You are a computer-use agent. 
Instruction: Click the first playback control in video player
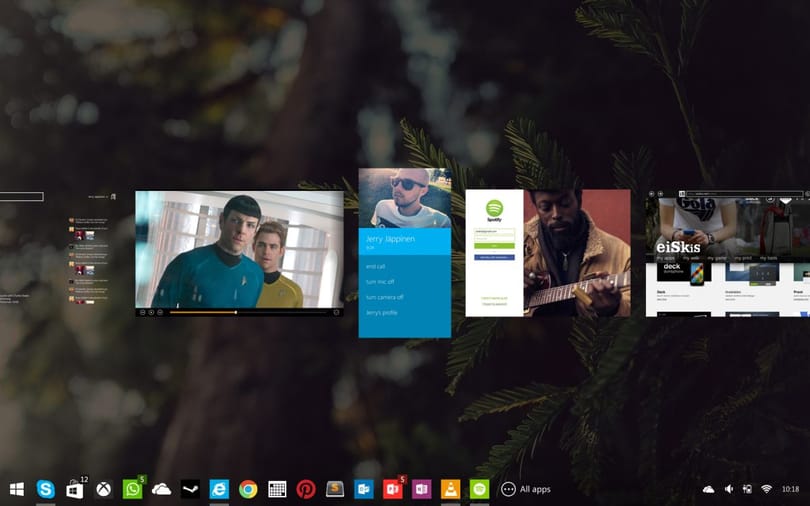pyautogui.click(x=143, y=312)
